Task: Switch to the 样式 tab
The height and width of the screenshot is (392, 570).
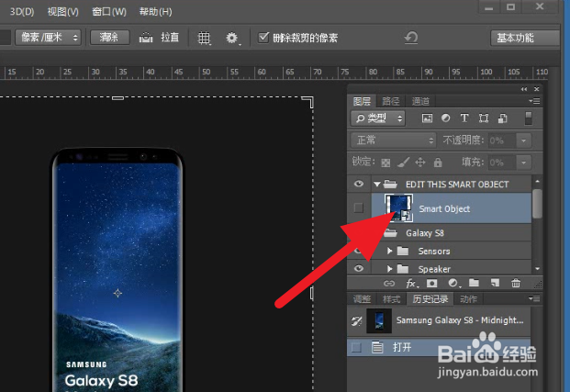Action: coord(392,299)
